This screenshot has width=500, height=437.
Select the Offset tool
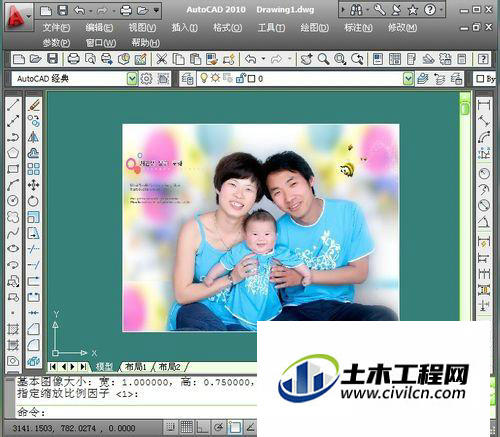pyautogui.click(x=34, y=153)
